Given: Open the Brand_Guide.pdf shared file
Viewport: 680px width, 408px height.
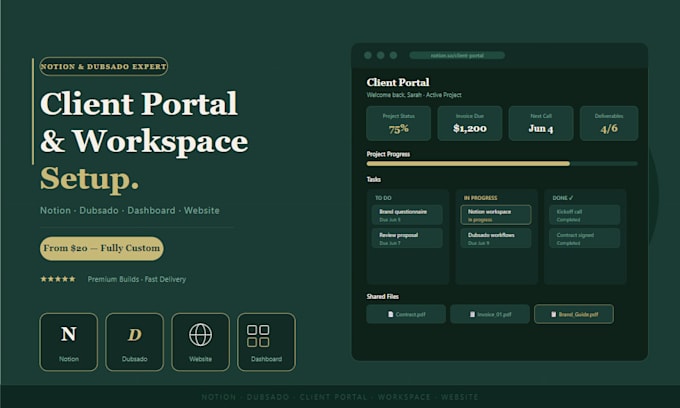Looking at the screenshot, I should (x=574, y=314).
